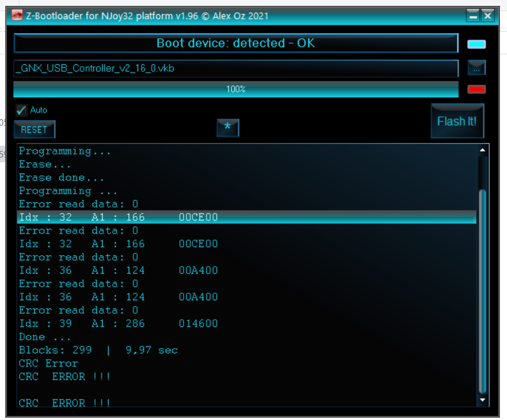Click the red indicator beside progress bar

(476, 89)
